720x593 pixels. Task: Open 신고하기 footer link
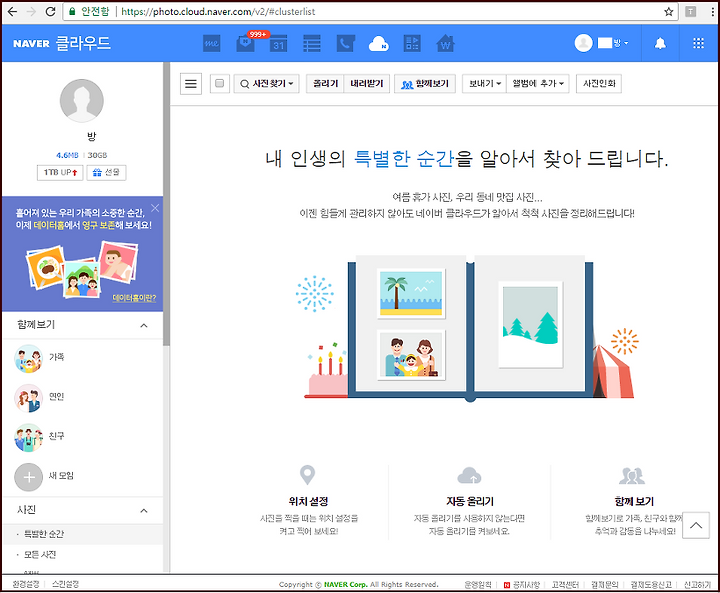click(x=698, y=585)
